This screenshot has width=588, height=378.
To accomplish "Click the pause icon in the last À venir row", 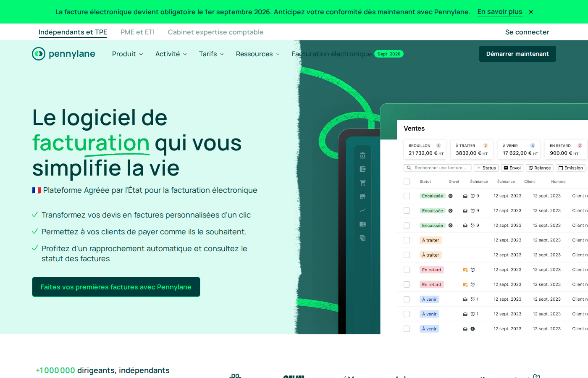I will (472, 329).
